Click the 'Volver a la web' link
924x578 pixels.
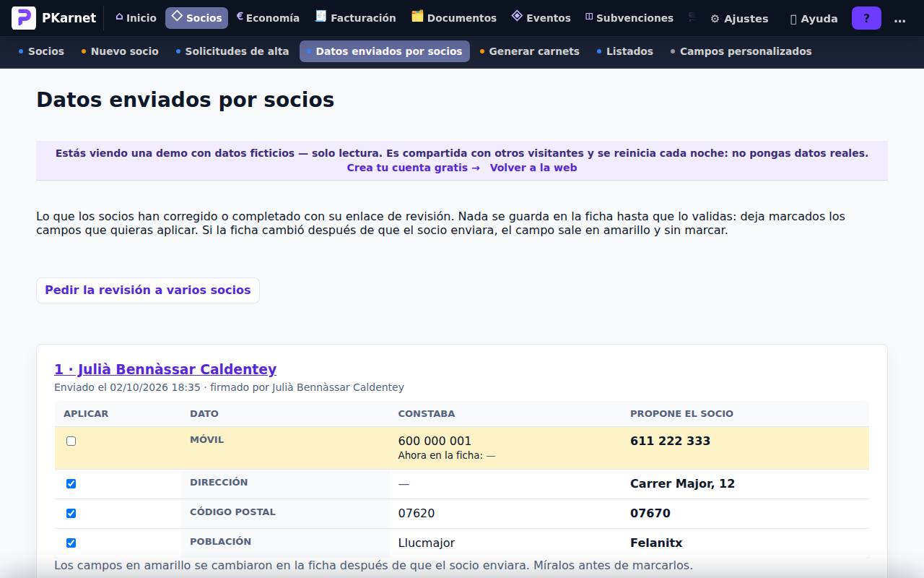pos(533,168)
